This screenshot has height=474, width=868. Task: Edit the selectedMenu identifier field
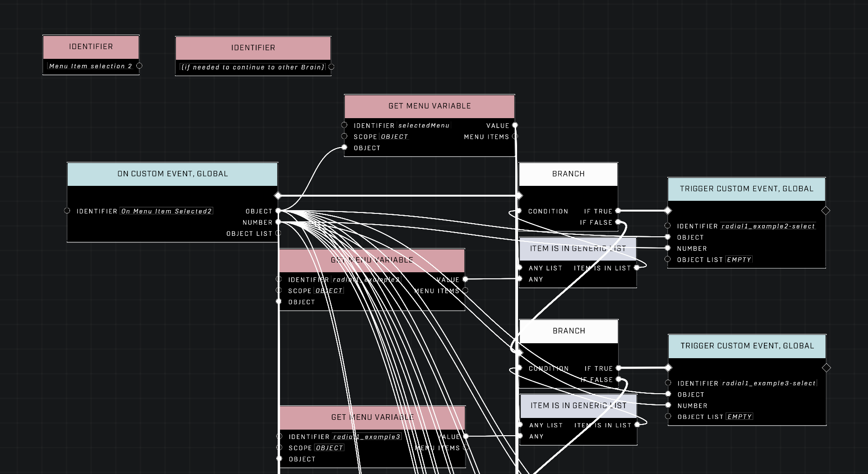(x=424, y=126)
